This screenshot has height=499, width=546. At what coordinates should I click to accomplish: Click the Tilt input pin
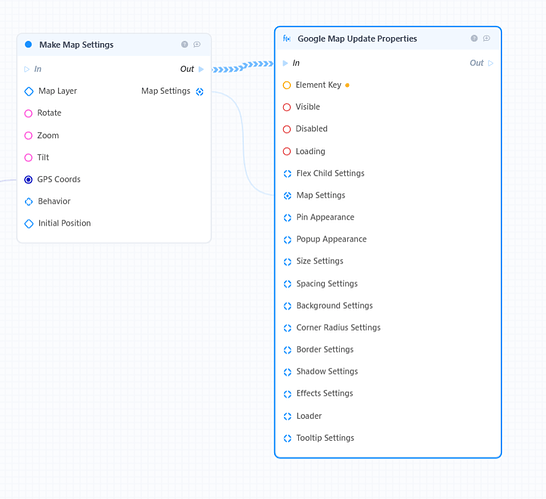(28, 158)
